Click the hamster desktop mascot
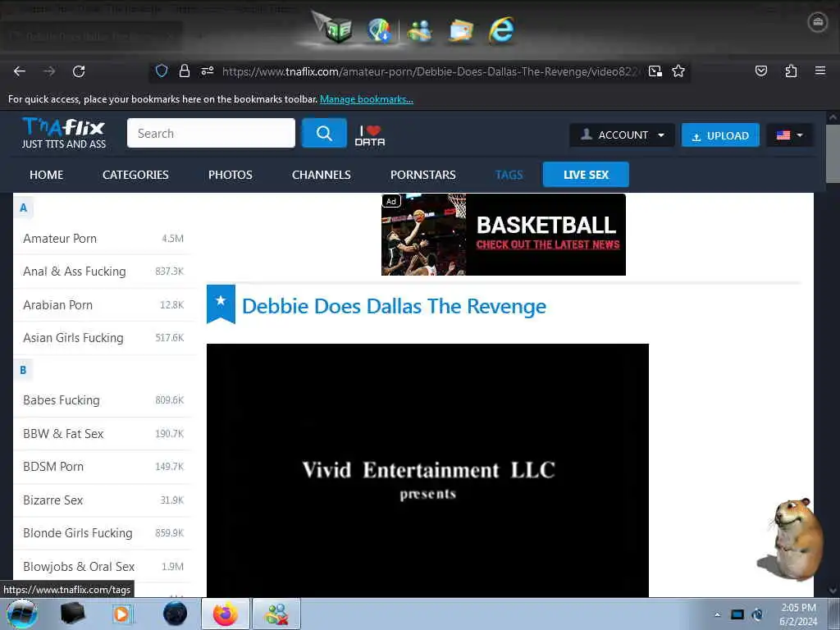 (x=792, y=539)
